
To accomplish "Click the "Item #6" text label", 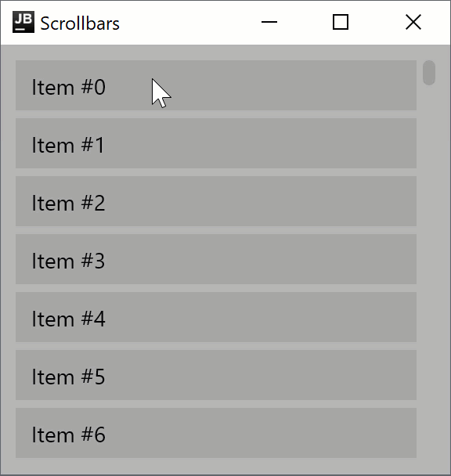I will tap(69, 435).
